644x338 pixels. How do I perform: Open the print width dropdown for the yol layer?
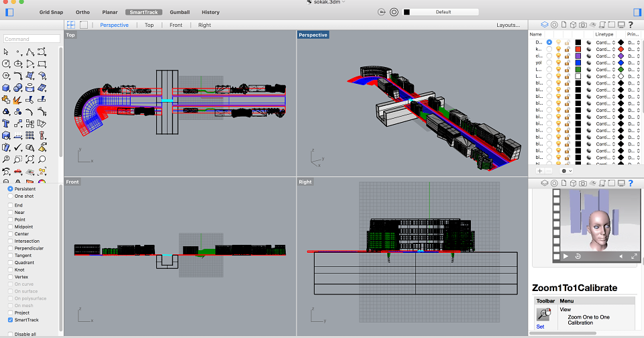pos(634,63)
